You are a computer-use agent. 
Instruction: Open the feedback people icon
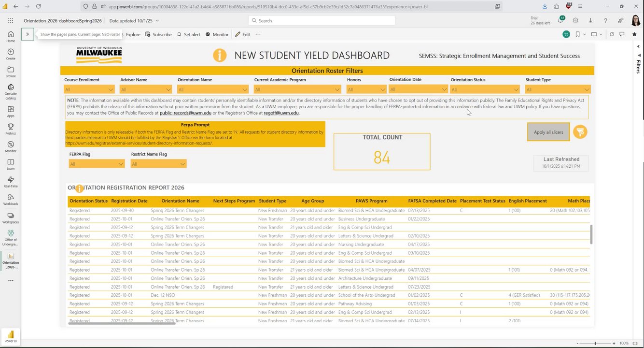[x=620, y=21]
